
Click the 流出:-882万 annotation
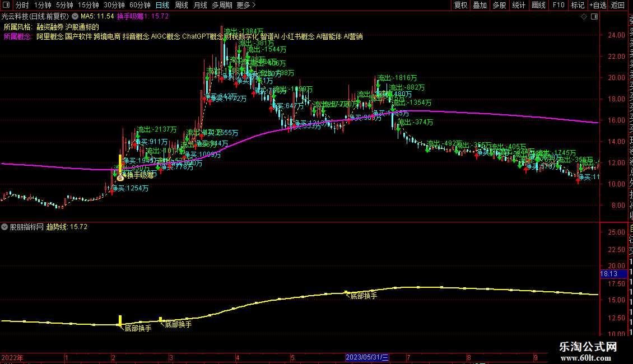407,87
